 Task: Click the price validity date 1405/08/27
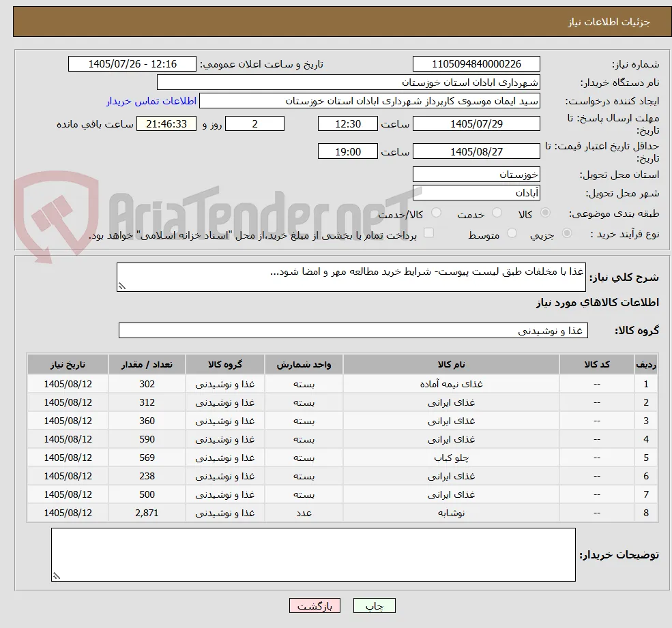tap(476, 151)
